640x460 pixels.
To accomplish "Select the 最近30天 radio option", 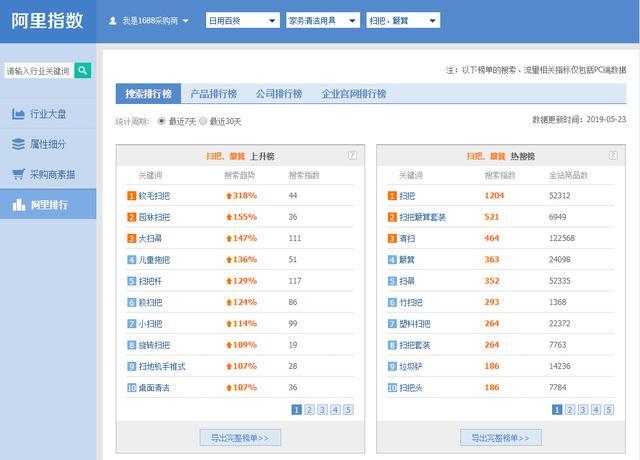I will click(202, 121).
